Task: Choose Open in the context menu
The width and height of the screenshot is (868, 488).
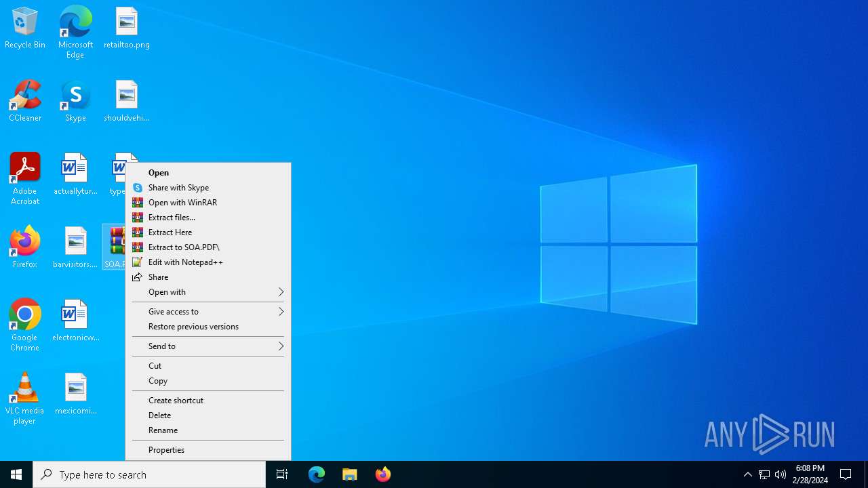Action: coord(208,173)
